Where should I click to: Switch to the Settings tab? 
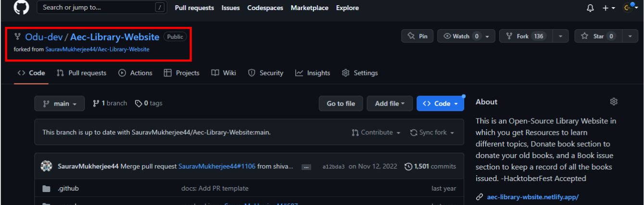(360, 73)
